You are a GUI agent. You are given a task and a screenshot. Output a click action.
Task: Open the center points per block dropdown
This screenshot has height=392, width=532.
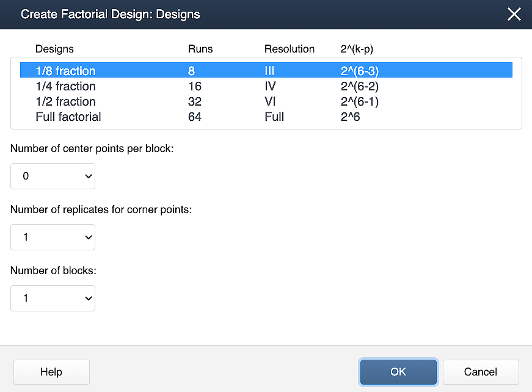coord(53,176)
